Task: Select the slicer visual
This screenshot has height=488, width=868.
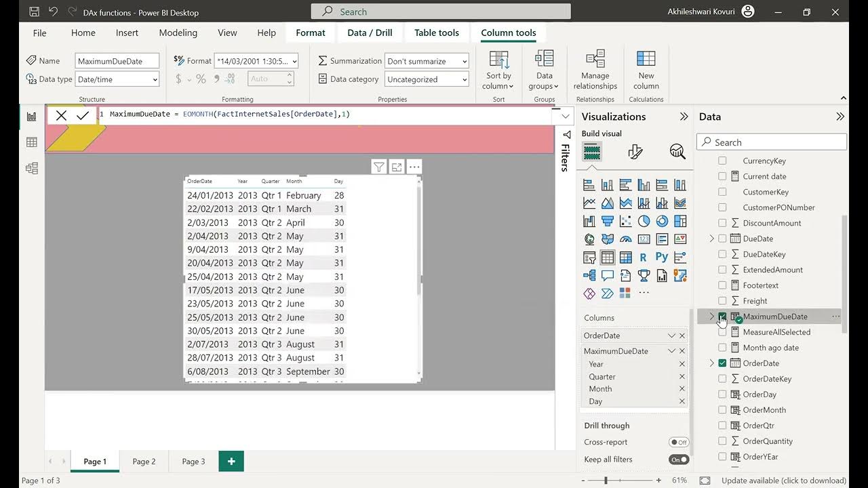Action: click(x=589, y=258)
